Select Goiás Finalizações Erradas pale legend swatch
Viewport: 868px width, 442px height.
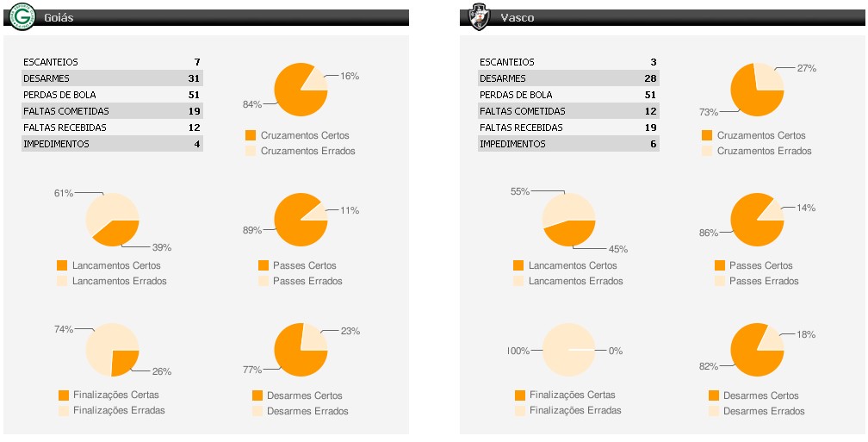63,410
